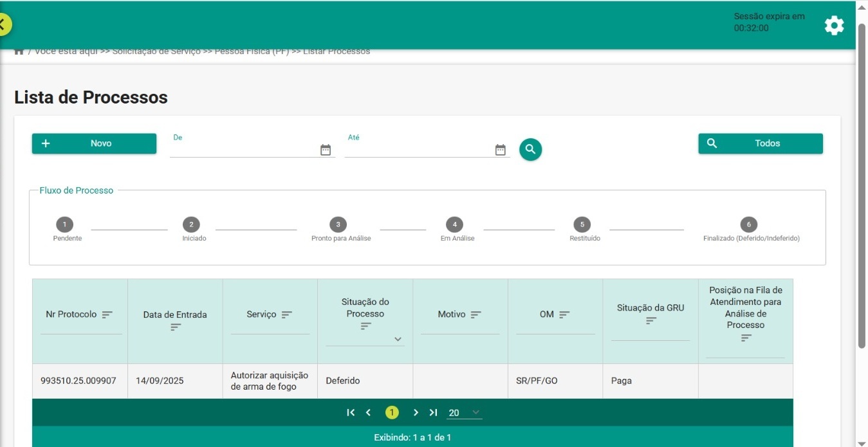Expand the Situação do Processo dropdown
Viewport: 868px width, 447px height.
click(x=398, y=339)
